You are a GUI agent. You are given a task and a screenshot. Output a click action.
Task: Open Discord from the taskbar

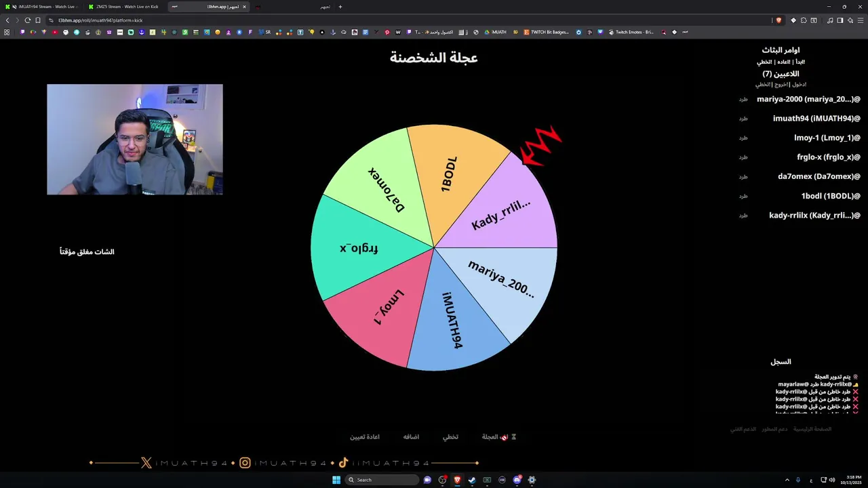coord(517,480)
